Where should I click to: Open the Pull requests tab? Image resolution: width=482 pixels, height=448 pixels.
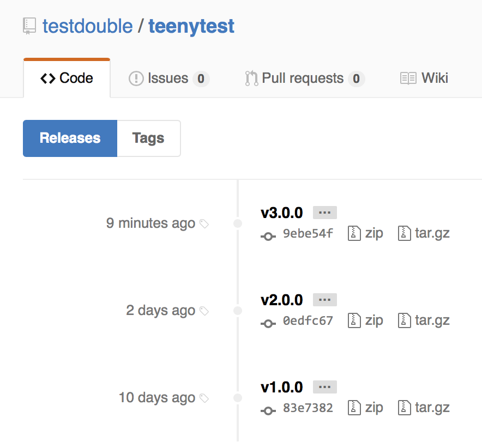[304, 78]
